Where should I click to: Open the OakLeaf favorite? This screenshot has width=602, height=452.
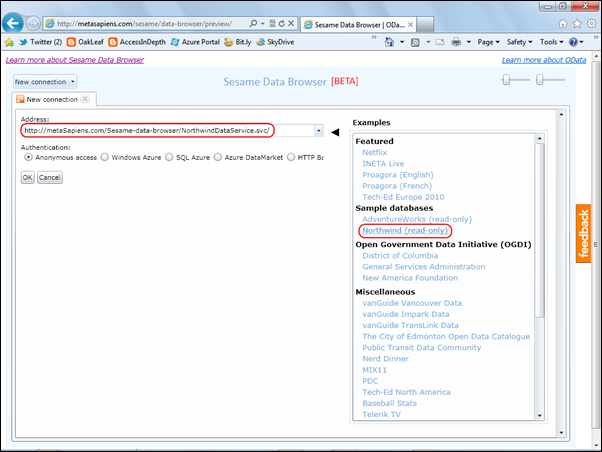(x=85, y=42)
